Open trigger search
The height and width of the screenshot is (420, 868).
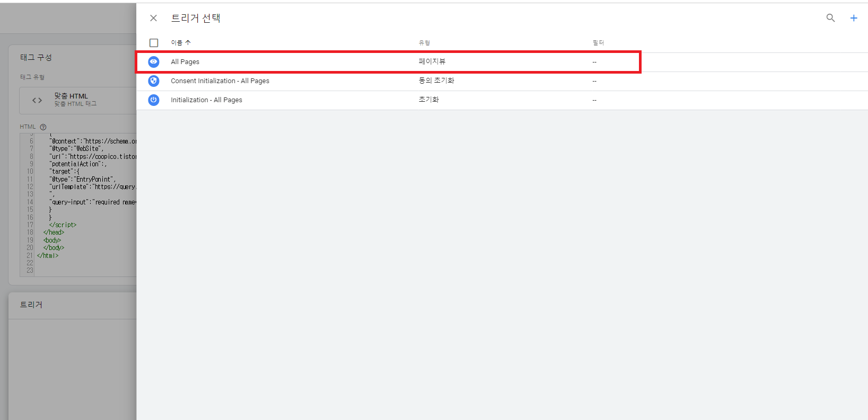(x=830, y=18)
